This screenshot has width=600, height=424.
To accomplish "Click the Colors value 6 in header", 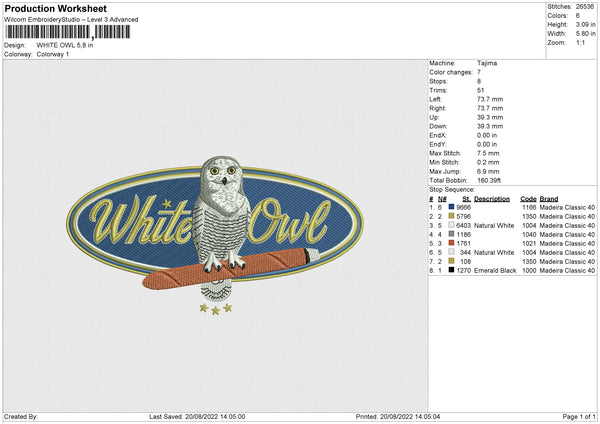I will pyautogui.click(x=578, y=16).
